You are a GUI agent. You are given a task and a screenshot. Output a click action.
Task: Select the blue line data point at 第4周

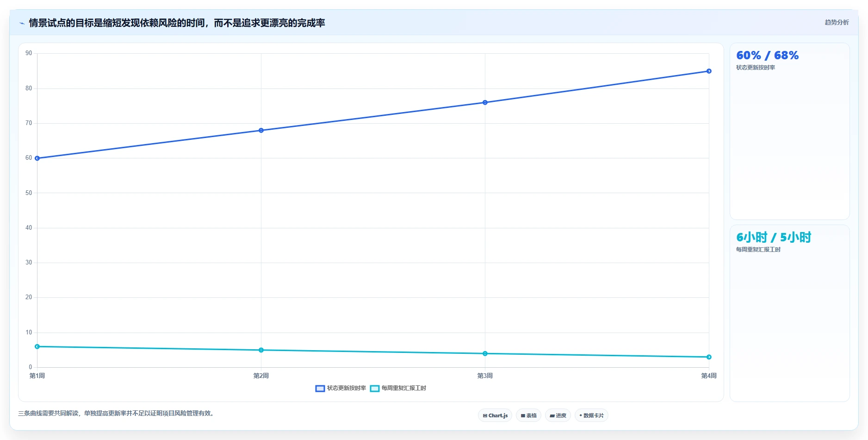(709, 71)
